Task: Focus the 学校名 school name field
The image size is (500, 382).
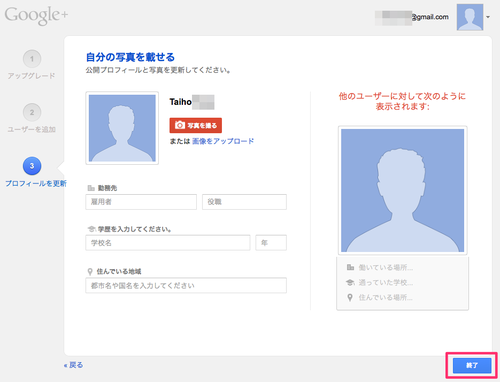Action: (x=168, y=243)
